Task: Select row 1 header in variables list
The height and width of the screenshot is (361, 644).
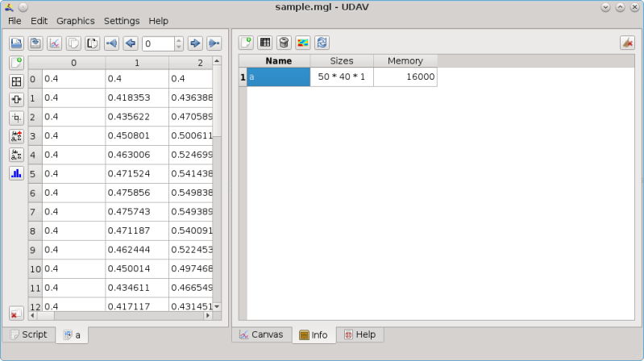Action: (x=243, y=77)
